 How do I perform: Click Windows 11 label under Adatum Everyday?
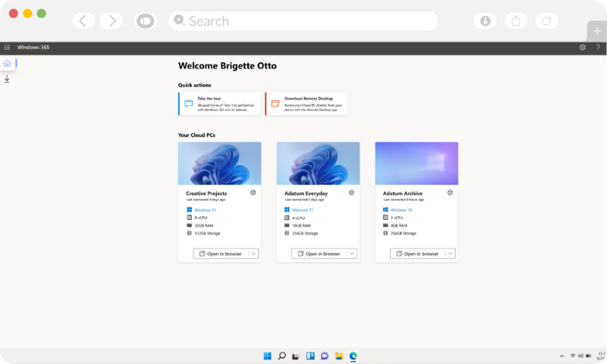[303, 210]
